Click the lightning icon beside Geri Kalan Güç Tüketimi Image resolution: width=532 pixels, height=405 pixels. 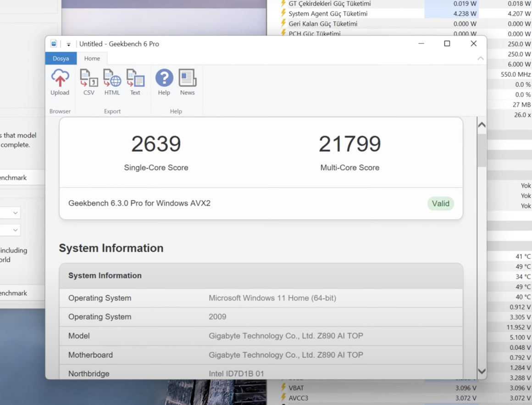click(283, 23)
